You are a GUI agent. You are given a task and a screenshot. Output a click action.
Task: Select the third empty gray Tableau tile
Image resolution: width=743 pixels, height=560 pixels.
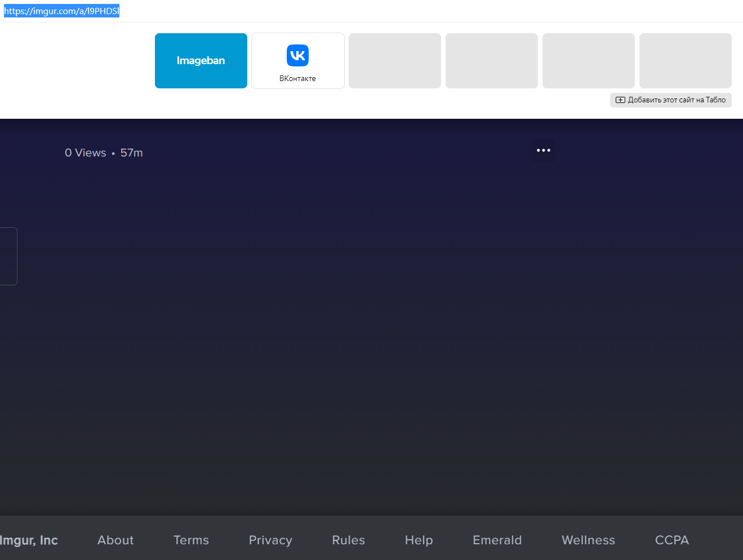[x=588, y=61]
